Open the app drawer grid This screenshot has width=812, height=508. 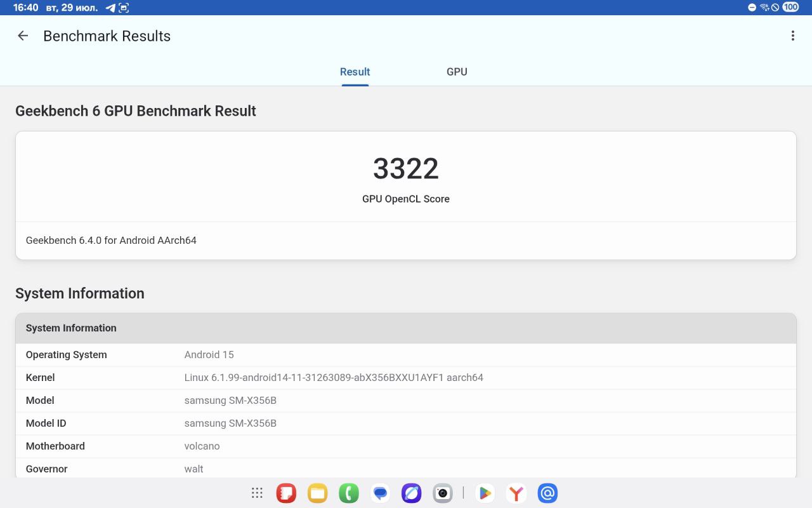coord(257,493)
